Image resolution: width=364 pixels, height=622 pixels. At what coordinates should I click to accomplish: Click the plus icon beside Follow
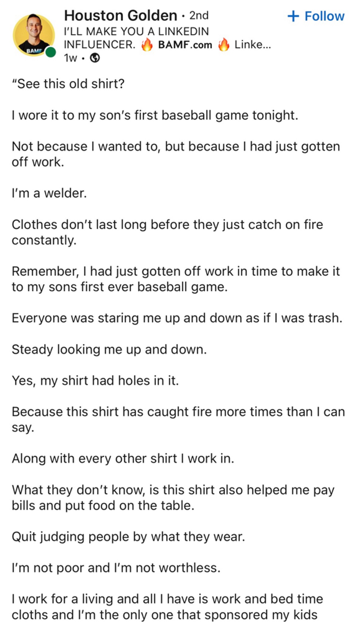293,16
